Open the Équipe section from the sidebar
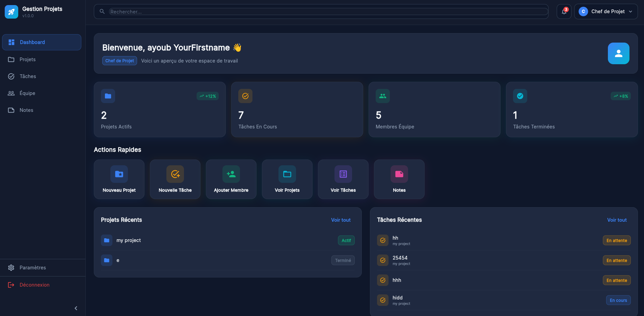This screenshot has width=644, height=316. coord(27,93)
